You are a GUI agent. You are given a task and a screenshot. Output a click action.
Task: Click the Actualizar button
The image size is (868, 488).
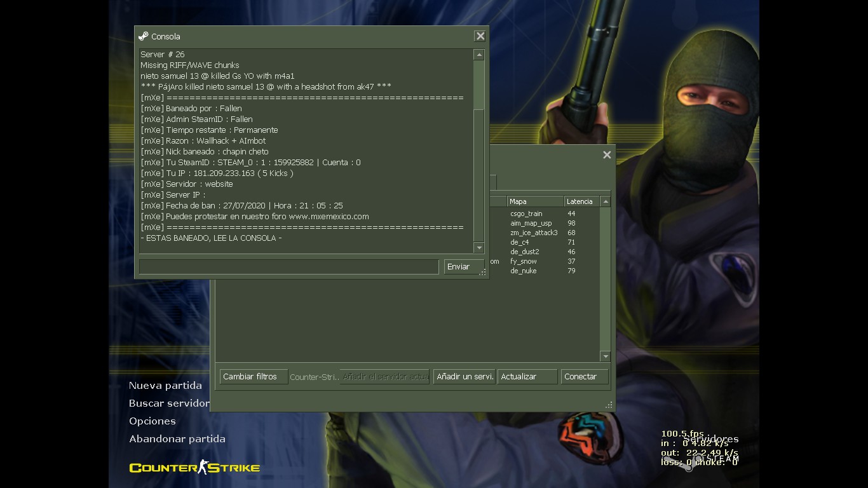[527, 377]
